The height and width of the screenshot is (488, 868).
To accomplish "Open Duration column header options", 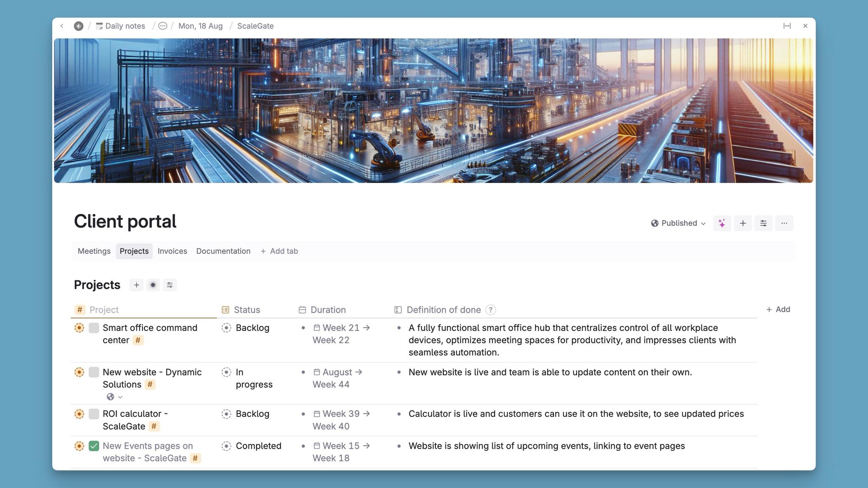I will point(323,310).
